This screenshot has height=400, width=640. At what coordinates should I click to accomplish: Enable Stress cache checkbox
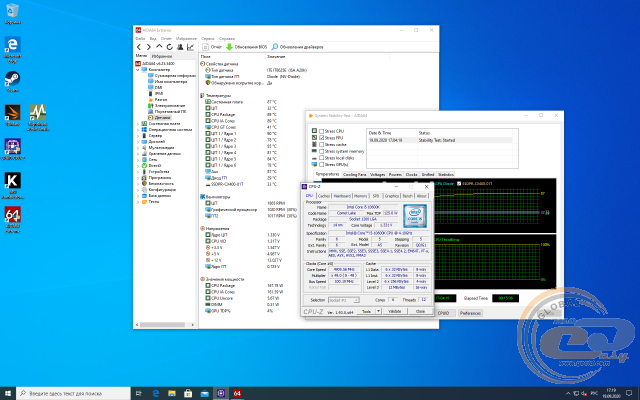[322, 144]
